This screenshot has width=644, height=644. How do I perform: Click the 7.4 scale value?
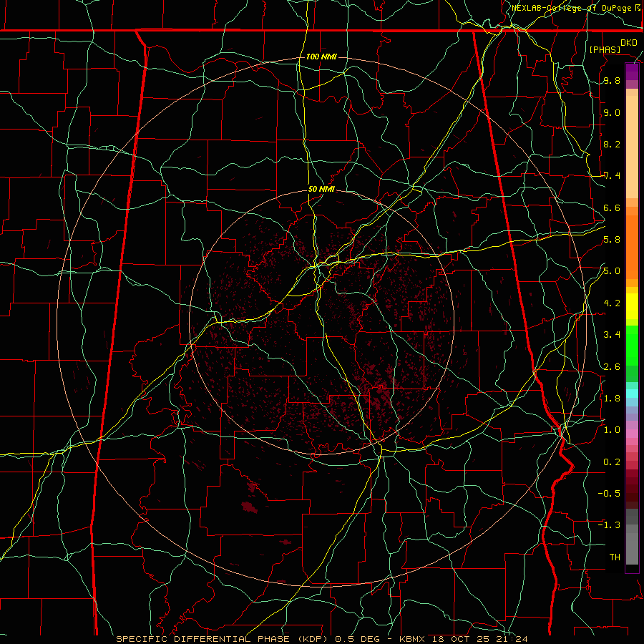tap(612, 176)
